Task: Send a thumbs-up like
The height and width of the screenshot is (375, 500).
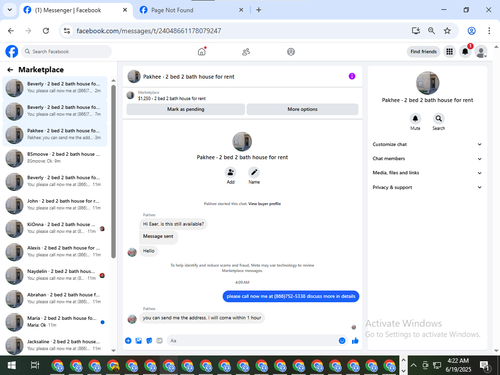Action: point(355,341)
